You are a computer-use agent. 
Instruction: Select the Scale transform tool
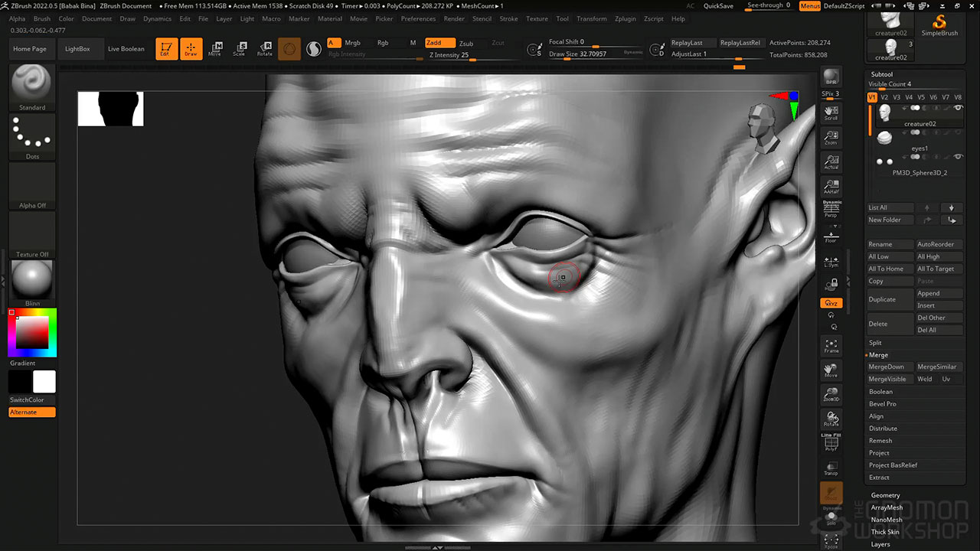240,49
